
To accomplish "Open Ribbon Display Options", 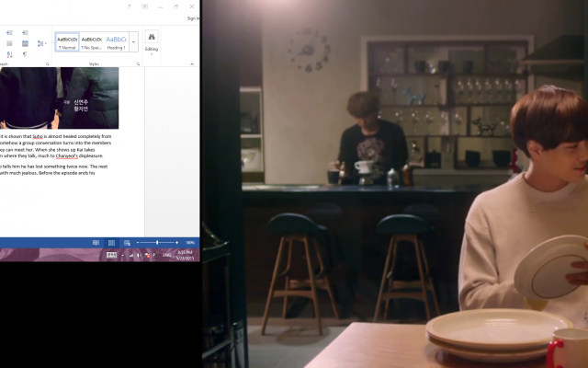I will [145, 6].
